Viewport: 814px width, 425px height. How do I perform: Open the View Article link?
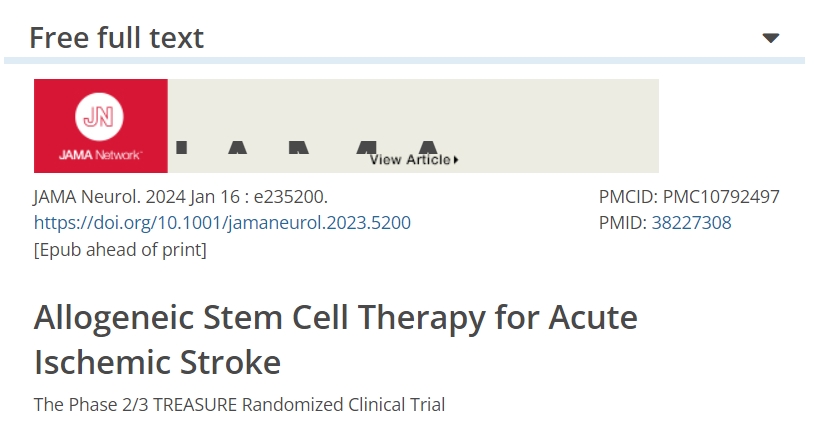[410, 160]
